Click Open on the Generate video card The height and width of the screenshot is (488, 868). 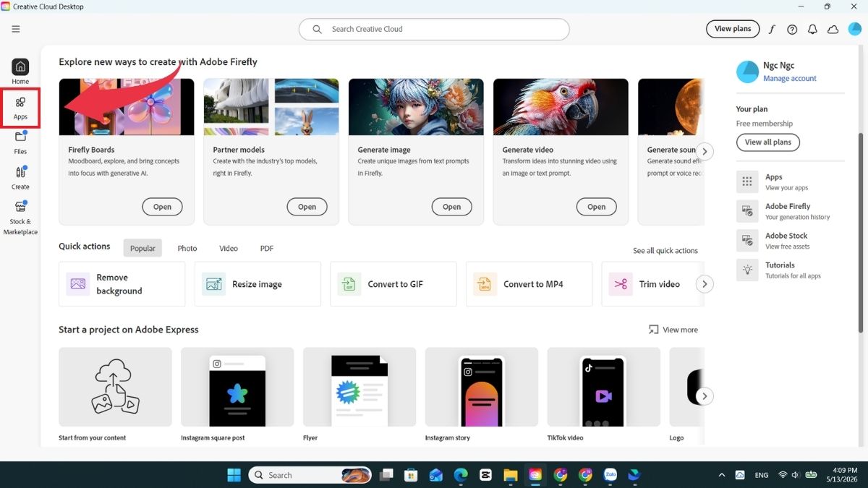click(596, 207)
